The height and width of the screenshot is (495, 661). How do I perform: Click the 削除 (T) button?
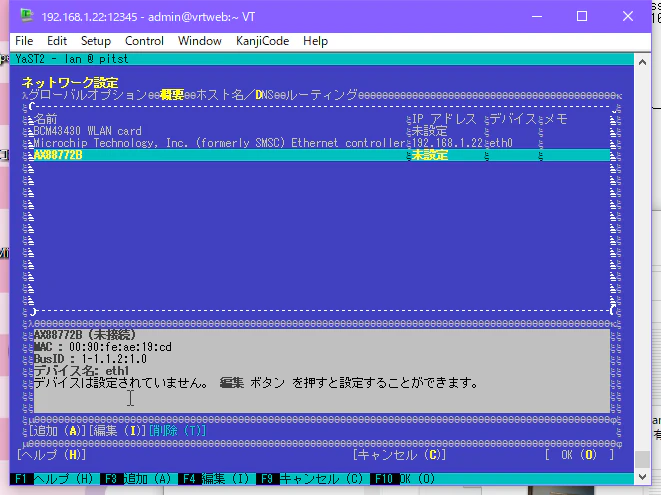pos(177,431)
